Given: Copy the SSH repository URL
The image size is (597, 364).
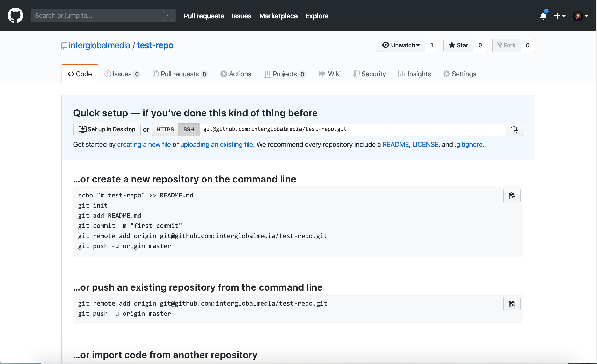Looking at the screenshot, I should (514, 129).
